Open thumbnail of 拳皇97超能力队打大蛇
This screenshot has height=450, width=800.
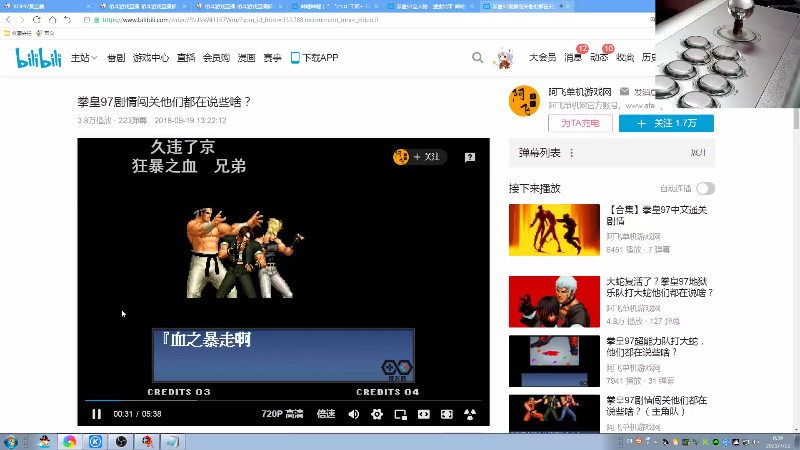pos(554,361)
